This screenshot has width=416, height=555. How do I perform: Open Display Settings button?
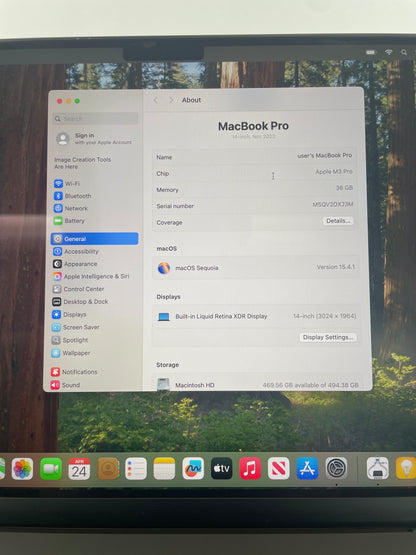tap(328, 337)
